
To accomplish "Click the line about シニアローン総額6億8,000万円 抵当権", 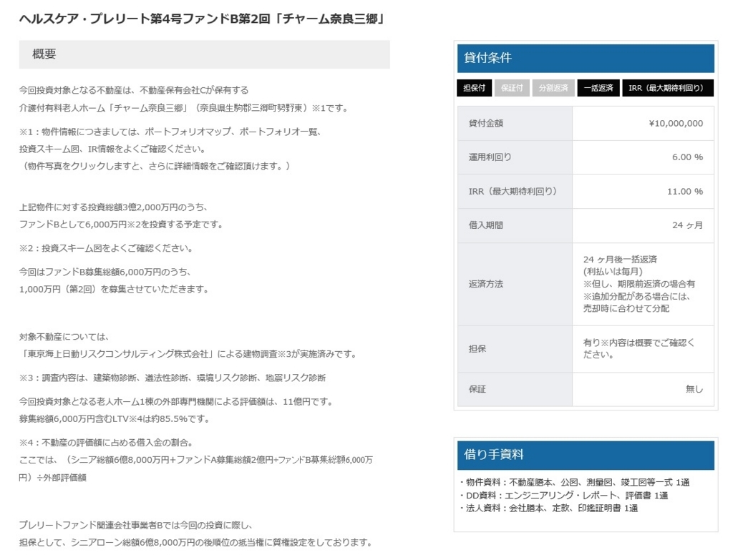I will click(x=197, y=543).
